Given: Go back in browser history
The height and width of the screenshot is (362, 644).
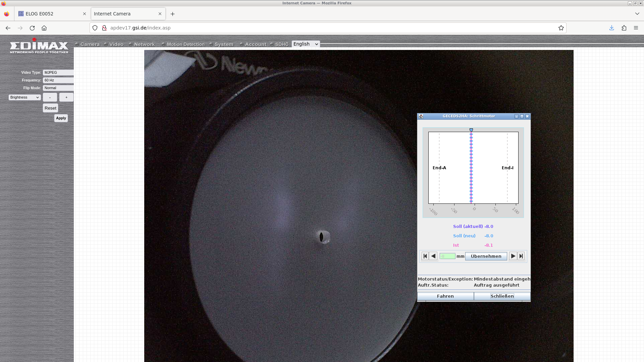Looking at the screenshot, I should click(8, 28).
